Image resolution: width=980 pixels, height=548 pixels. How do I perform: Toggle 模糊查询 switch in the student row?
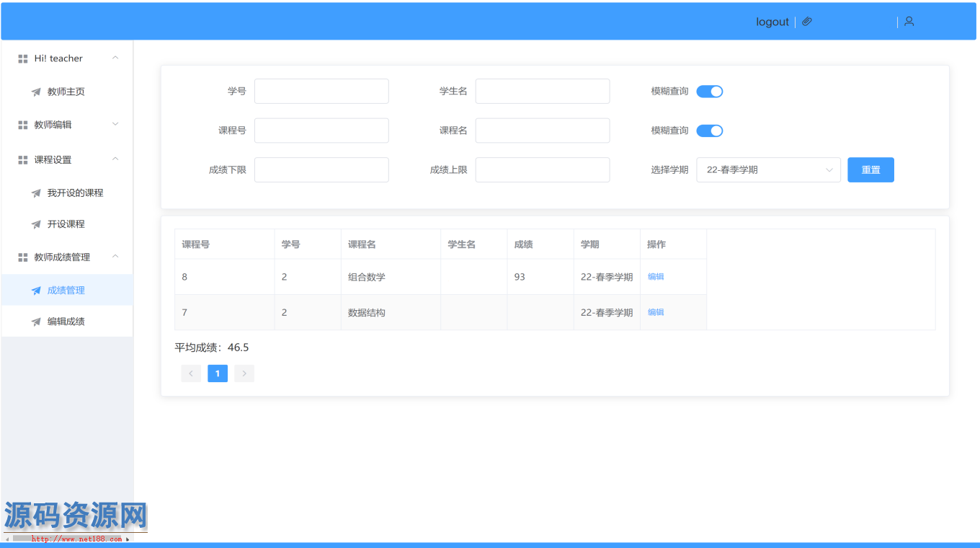pyautogui.click(x=709, y=92)
